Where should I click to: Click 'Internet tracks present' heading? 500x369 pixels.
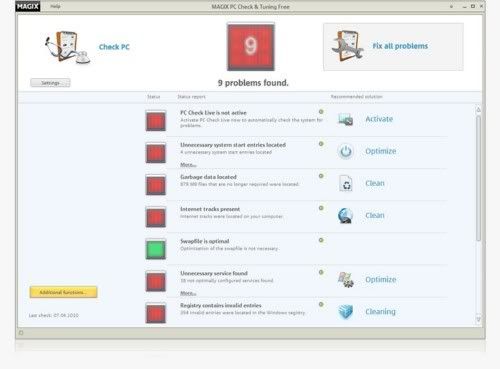tap(210, 209)
